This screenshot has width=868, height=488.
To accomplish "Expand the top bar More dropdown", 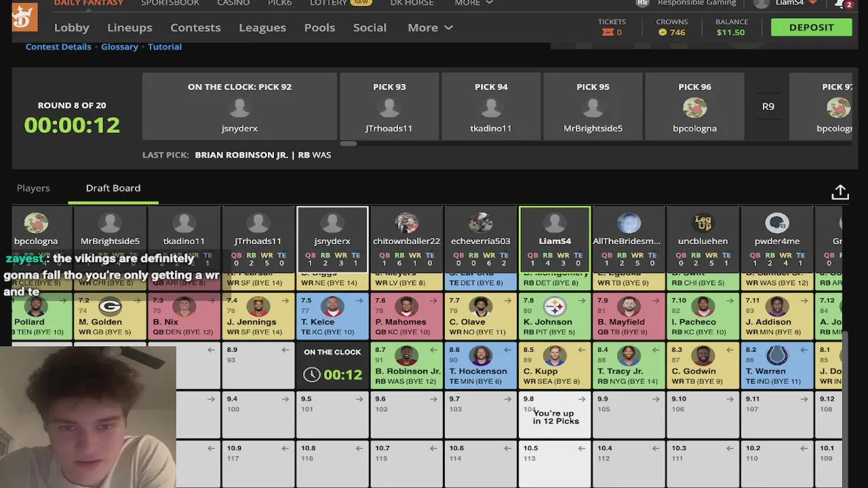I will pyautogui.click(x=473, y=3).
